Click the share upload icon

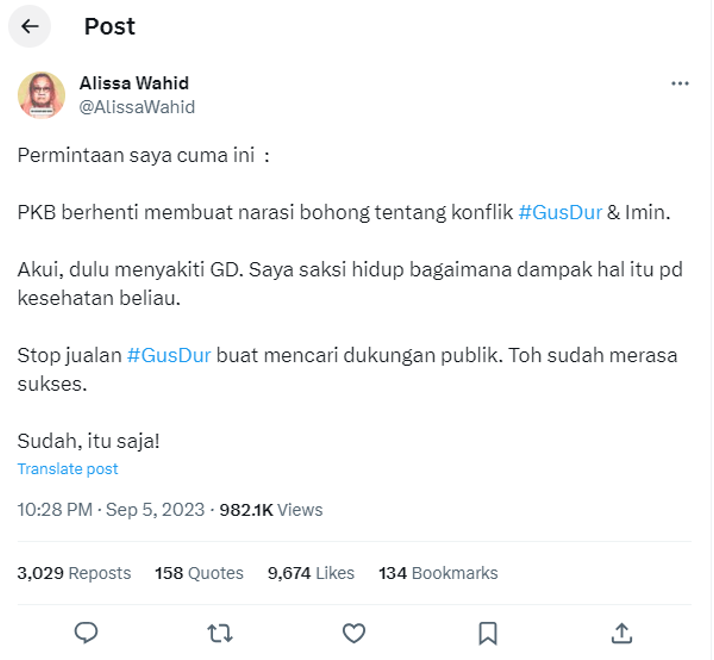pos(621,632)
